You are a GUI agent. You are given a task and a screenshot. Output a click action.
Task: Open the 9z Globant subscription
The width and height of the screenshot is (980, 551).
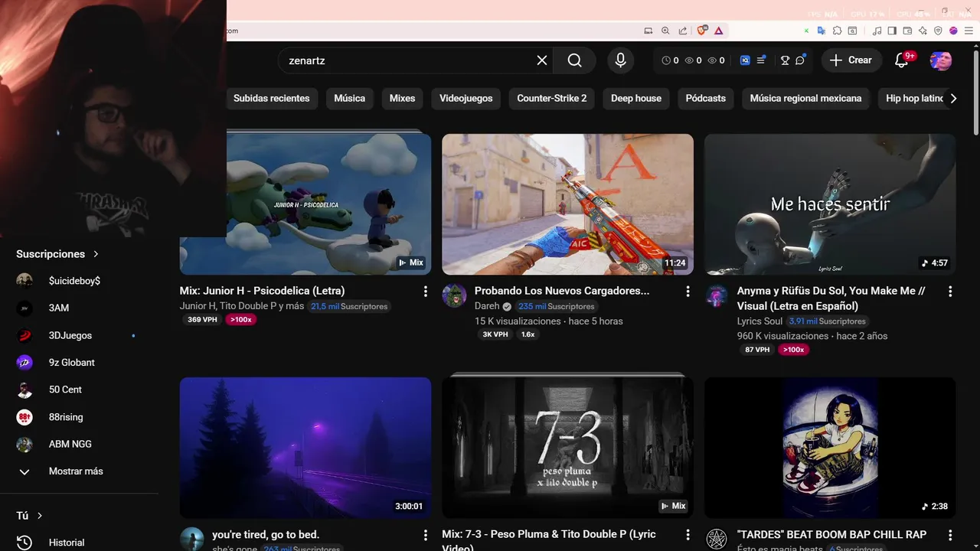[x=80, y=363]
